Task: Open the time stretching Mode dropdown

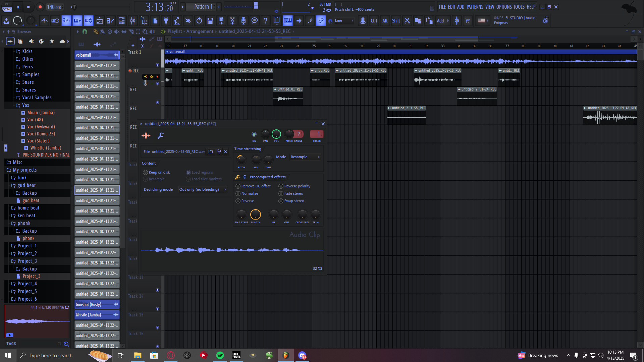Action: (305, 157)
